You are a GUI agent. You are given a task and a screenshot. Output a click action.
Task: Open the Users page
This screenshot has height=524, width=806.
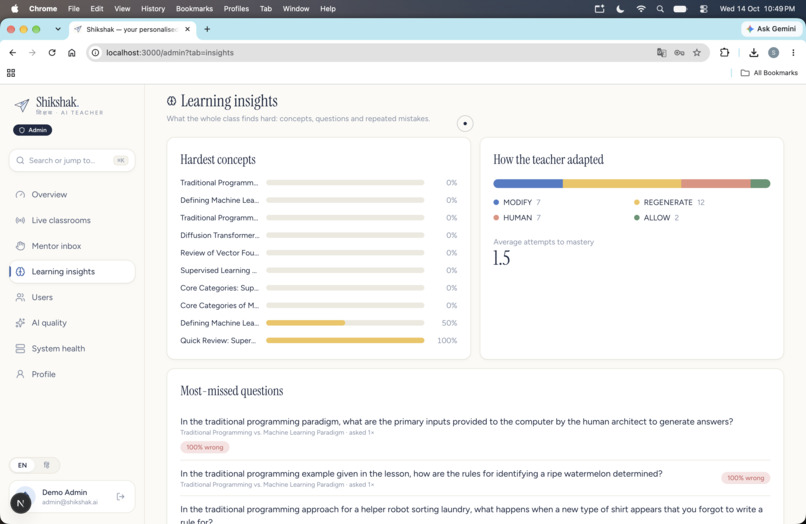[x=72, y=297]
